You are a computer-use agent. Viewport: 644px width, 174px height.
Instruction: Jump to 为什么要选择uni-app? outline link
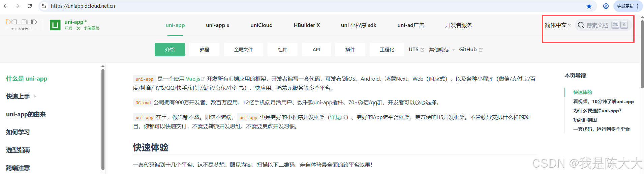[x=597, y=111]
